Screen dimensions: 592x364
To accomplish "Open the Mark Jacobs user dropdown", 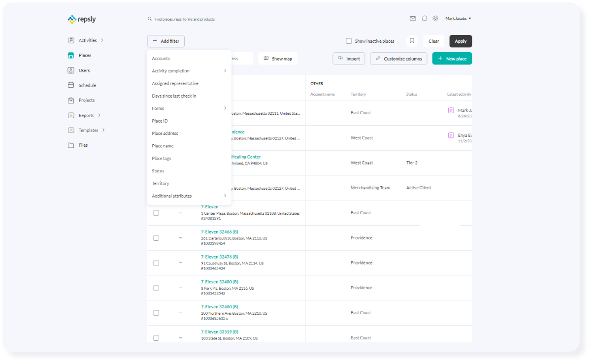I will (x=458, y=19).
